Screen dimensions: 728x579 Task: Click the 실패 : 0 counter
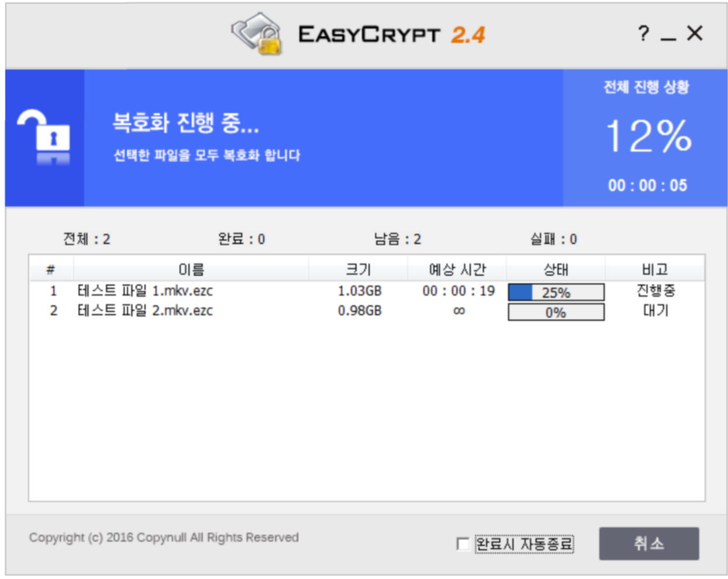point(553,239)
